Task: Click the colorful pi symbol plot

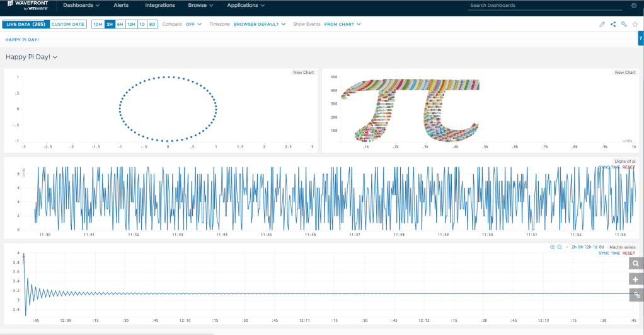Action: tap(411, 110)
